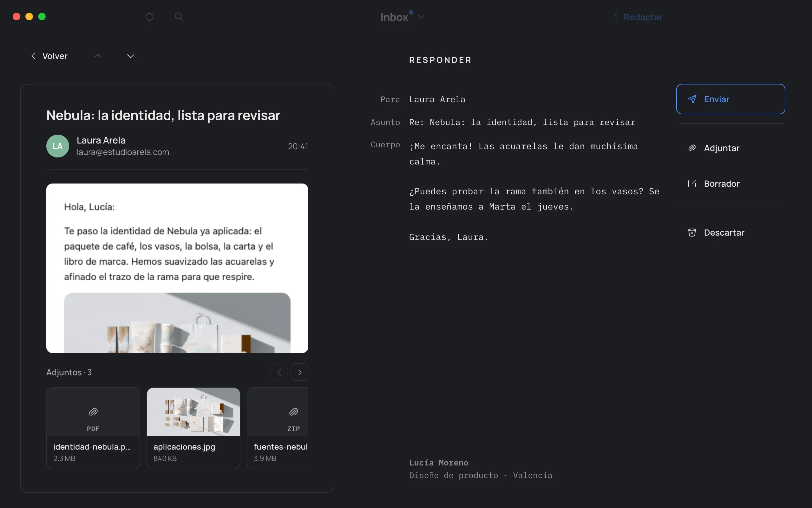Viewport: 812px width, 508px height.
Task: Go to next message with down chevron
Action: pos(131,56)
